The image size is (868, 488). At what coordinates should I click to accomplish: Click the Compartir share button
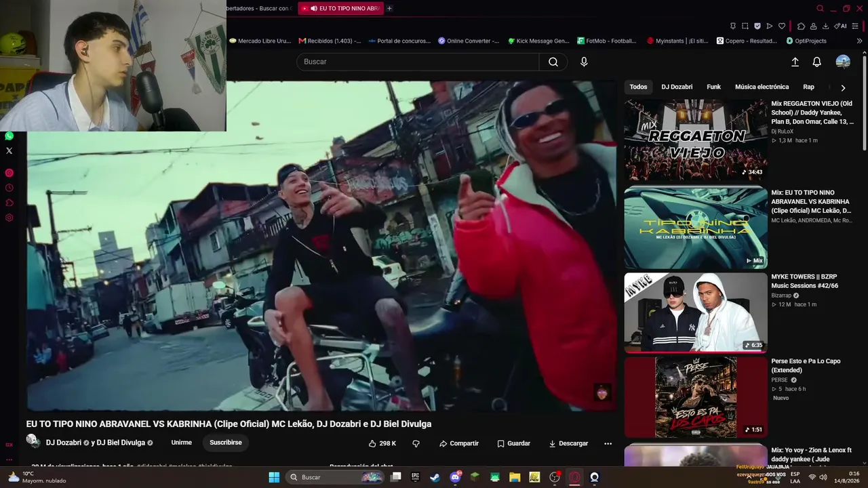pos(458,443)
